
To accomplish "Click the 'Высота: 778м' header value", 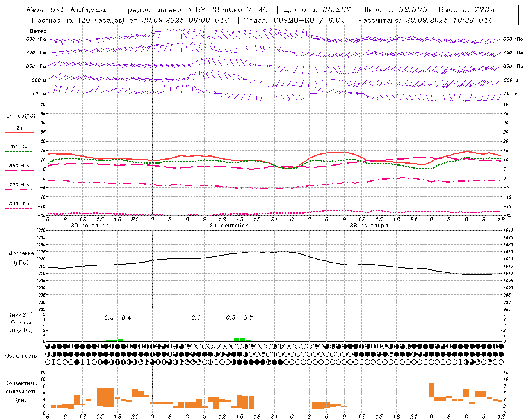I will pyautogui.click(x=466, y=10).
